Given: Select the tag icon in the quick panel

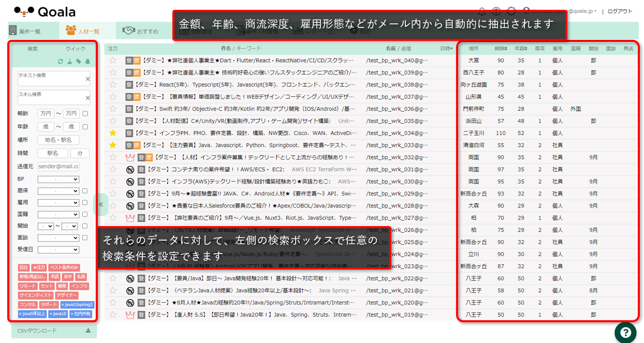Looking at the screenshot, I should point(79,61).
